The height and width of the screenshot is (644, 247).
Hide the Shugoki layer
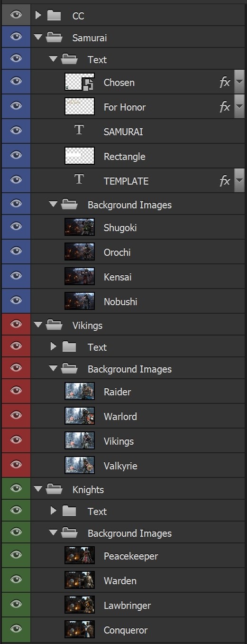16,227
